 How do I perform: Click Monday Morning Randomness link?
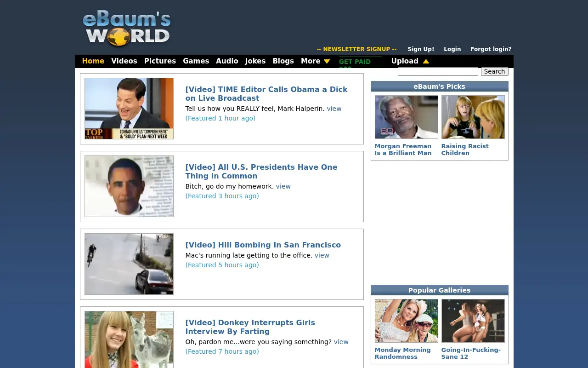402,353
